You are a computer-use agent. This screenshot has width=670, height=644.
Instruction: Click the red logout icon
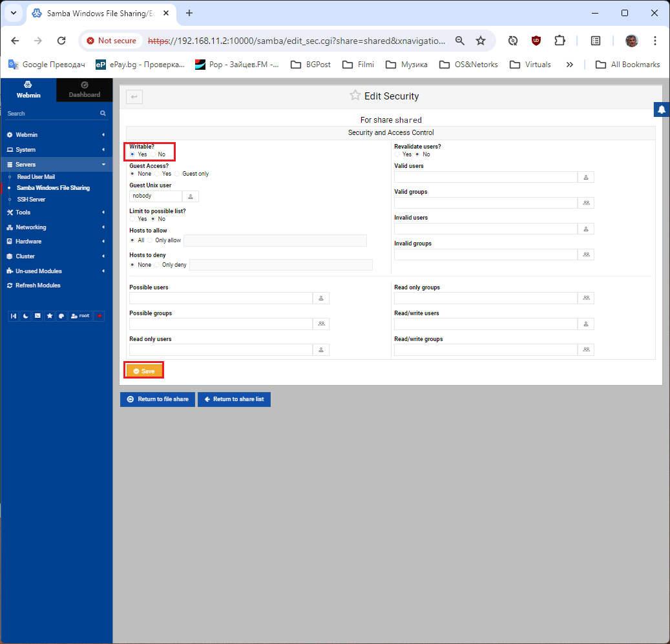point(99,316)
